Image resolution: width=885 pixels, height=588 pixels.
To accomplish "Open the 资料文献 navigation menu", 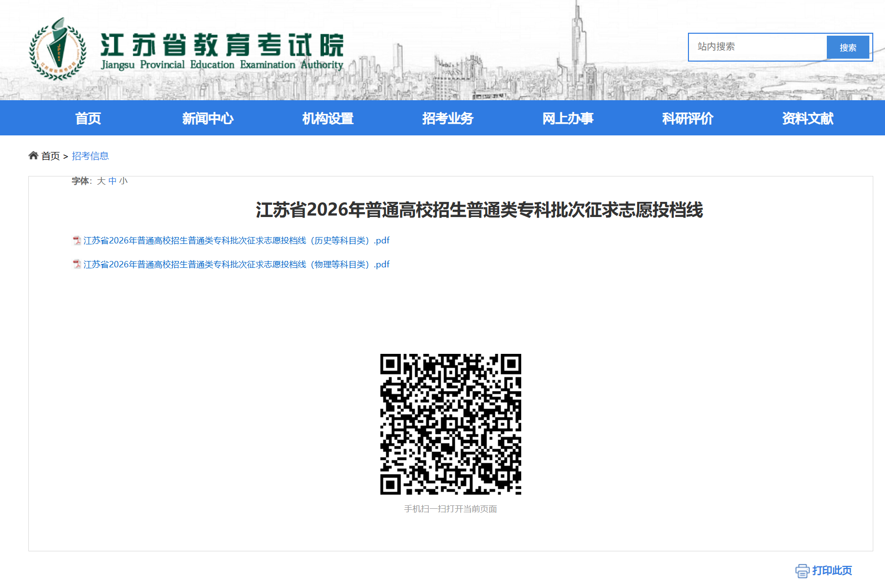I will click(x=808, y=118).
